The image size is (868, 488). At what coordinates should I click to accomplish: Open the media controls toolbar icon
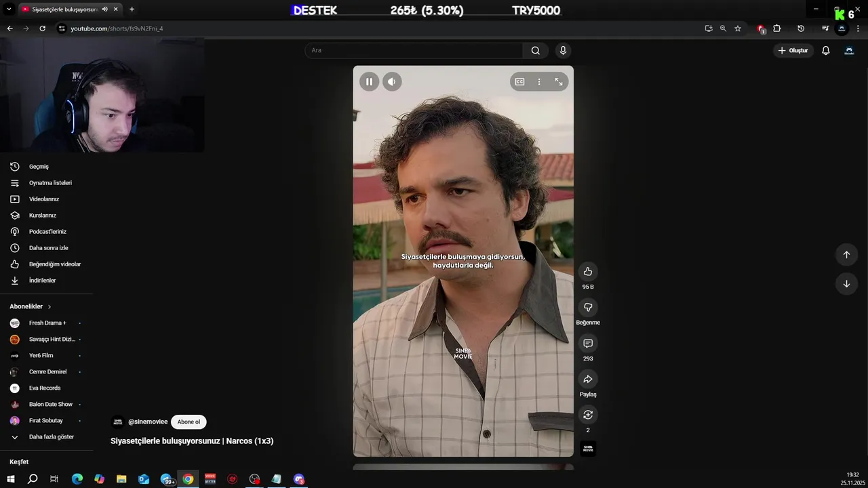[825, 28]
